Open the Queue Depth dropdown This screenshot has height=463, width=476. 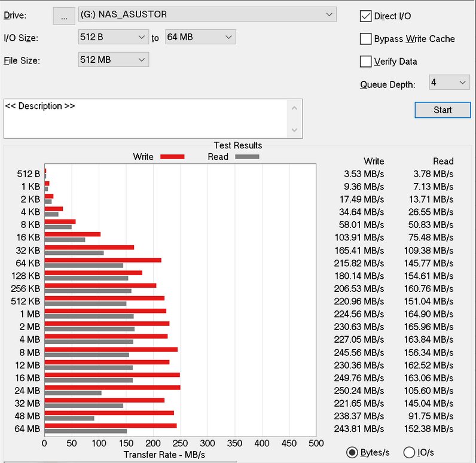[449, 83]
